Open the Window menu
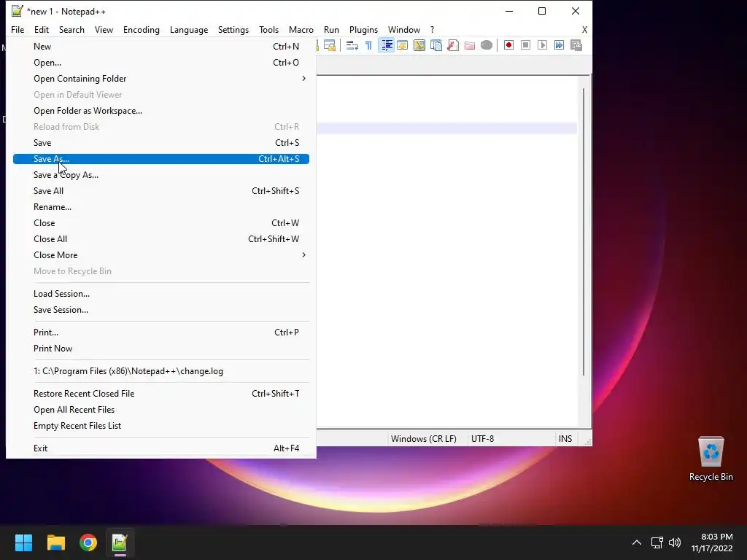 point(404,29)
